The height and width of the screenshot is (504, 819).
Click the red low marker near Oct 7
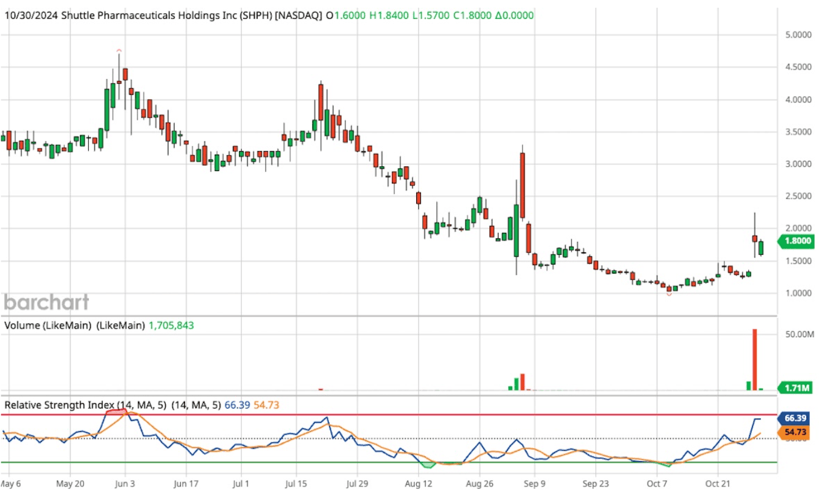pos(669,294)
